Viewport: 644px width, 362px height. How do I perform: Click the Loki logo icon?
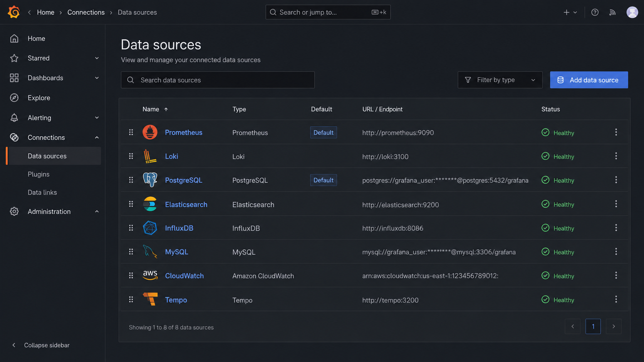point(150,156)
